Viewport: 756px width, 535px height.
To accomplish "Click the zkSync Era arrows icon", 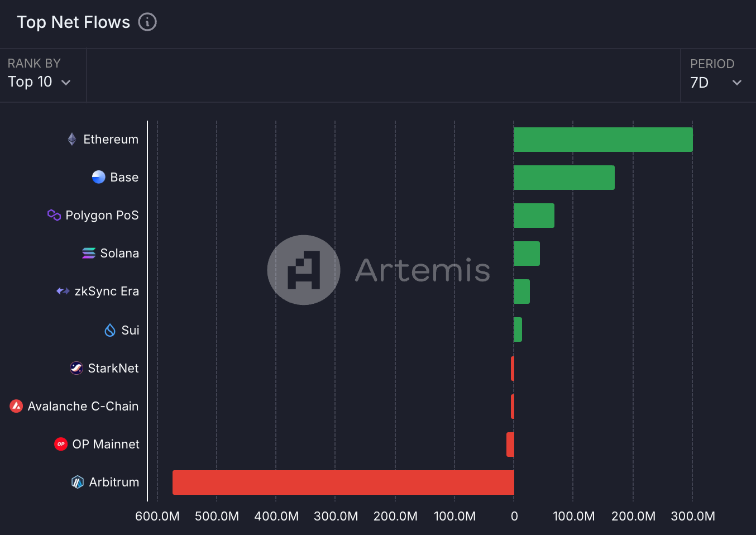I will [x=63, y=291].
